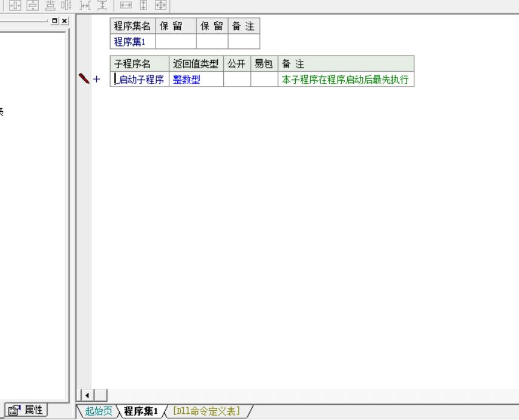Image resolution: width=519 pixels, height=420 pixels.
Task: Click the 备注 header in 程序集 table
Action: (x=244, y=26)
